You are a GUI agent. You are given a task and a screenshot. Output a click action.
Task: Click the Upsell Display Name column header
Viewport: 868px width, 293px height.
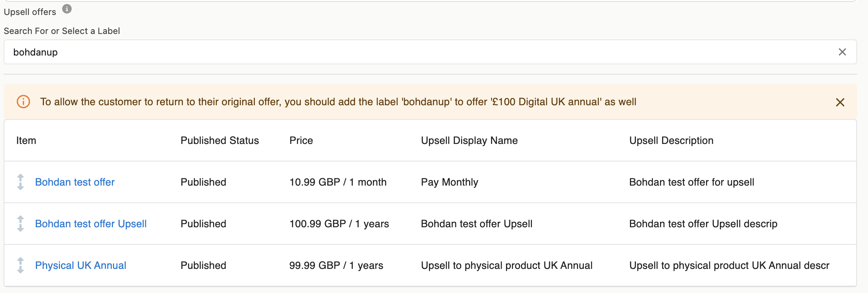469,141
